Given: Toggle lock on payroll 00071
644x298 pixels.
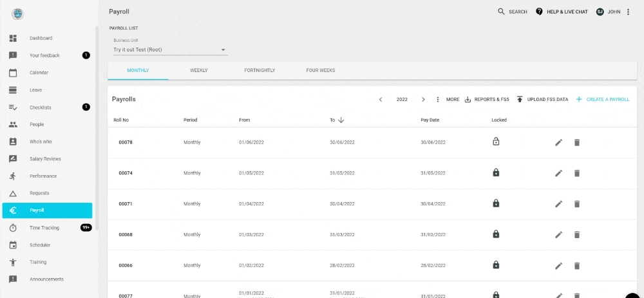Looking at the screenshot, I should tap(496, 203).
